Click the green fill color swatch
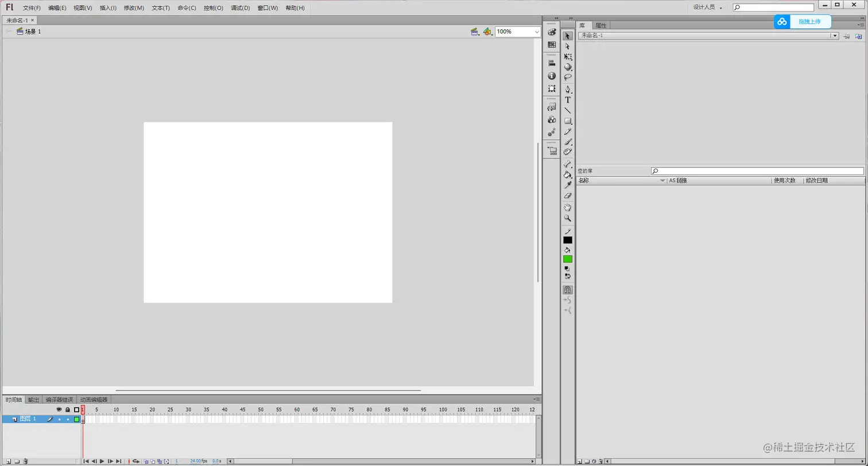This screenshot has width=868, height=466. (x=567, y=259)
